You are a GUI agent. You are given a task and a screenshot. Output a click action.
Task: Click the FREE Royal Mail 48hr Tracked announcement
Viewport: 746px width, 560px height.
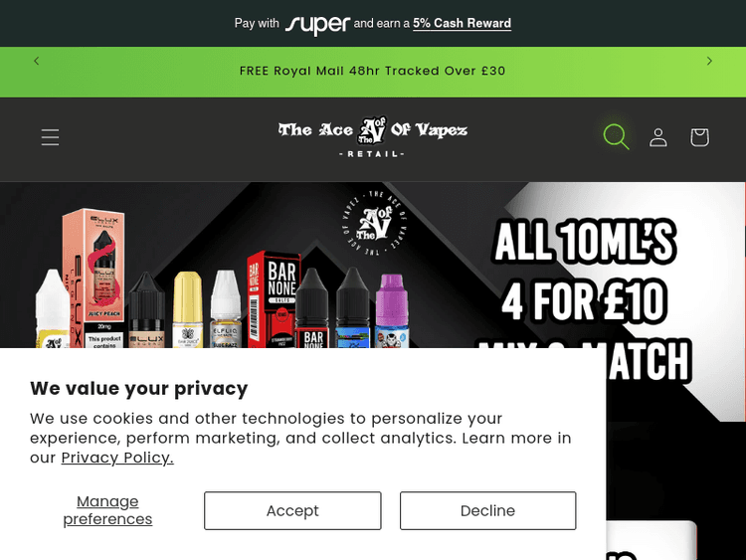[x=373, y=71]
